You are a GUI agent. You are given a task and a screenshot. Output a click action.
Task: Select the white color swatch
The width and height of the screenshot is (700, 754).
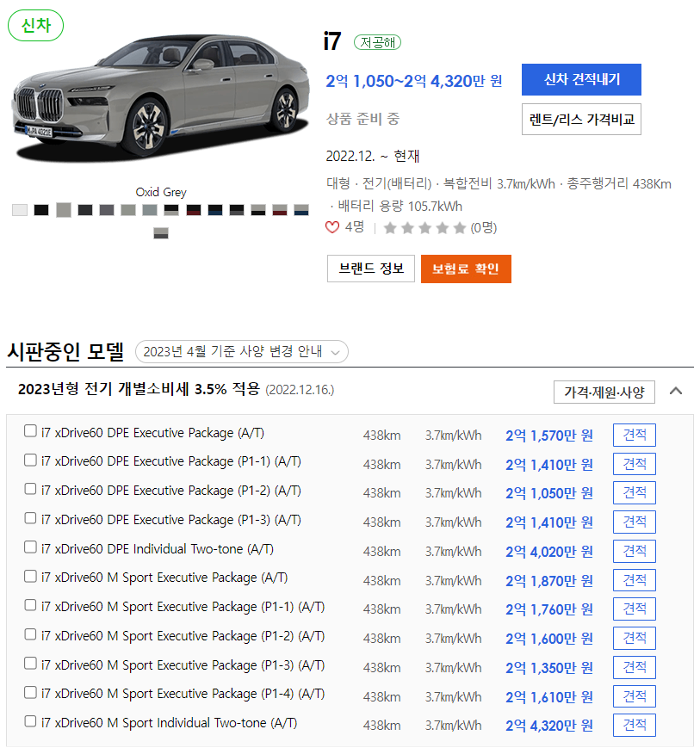20,210
